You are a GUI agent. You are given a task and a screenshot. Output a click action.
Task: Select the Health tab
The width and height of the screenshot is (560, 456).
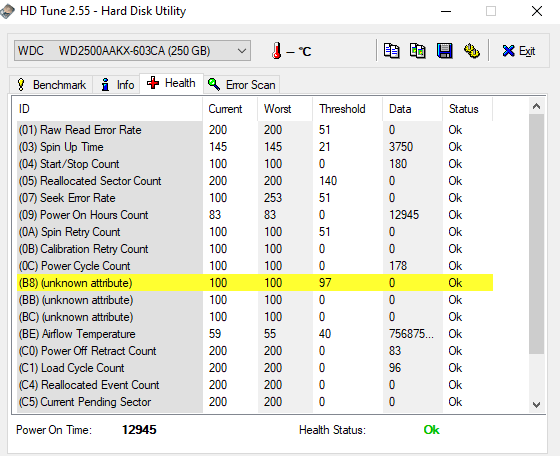point(171,84)
